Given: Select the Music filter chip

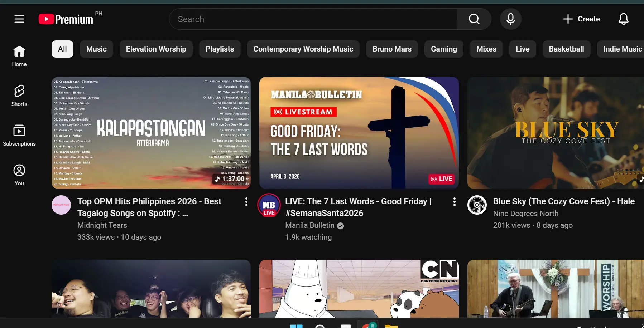Looking at the screenshot, I should tap(96, 49).
